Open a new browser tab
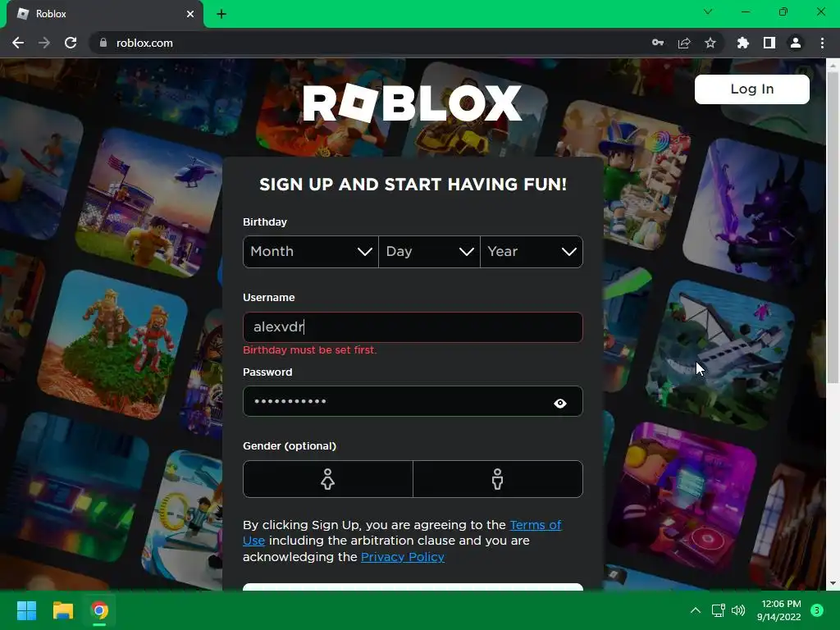 point(221,14)
